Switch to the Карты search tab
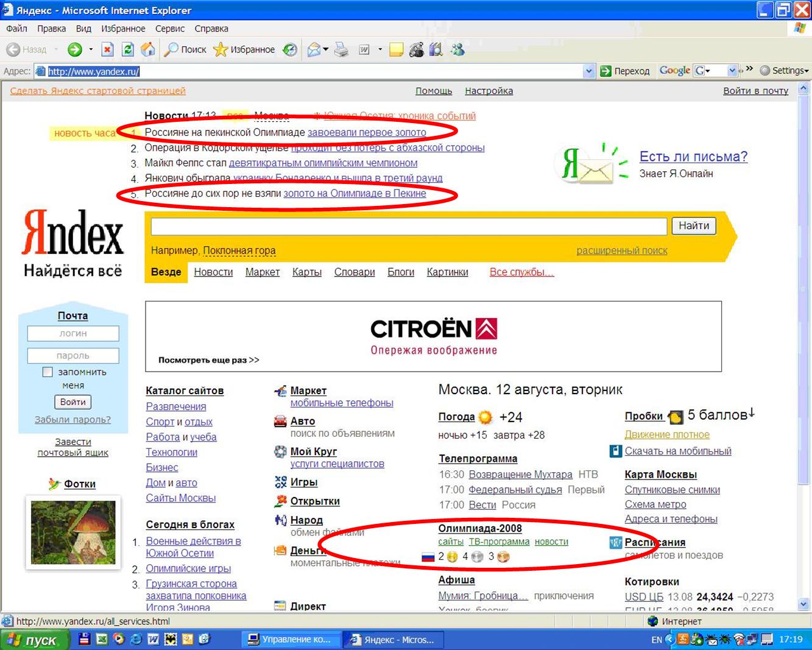 point(307,272)
